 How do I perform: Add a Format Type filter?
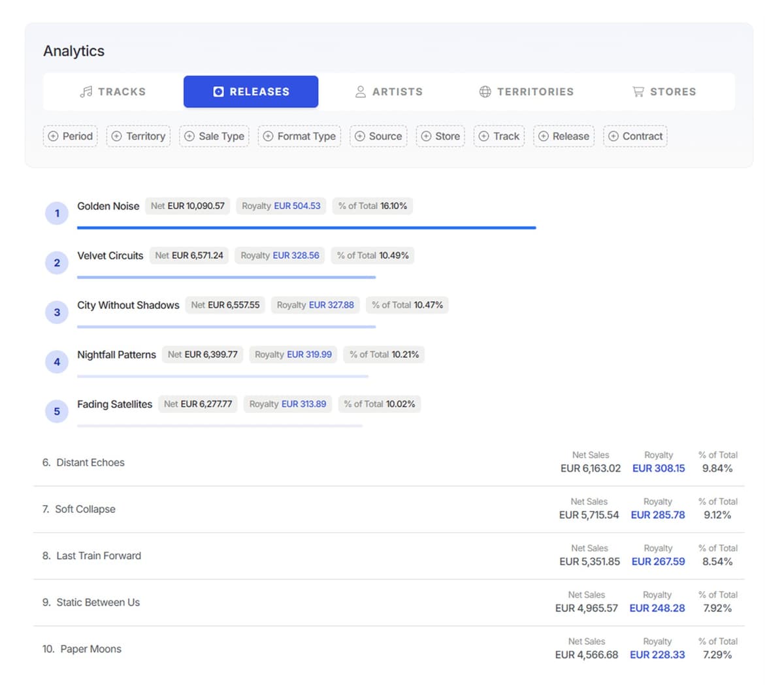click(x=299, y=136)
